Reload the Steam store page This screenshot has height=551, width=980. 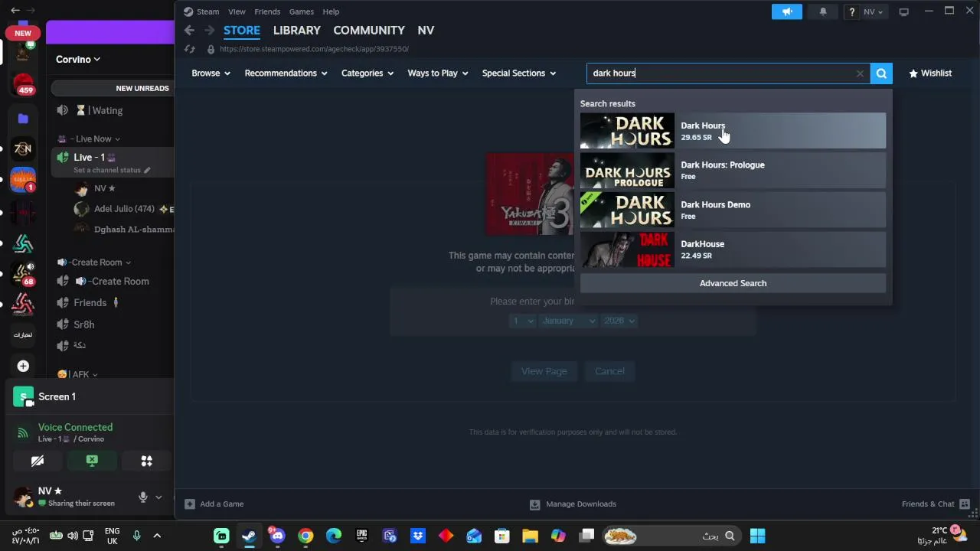(190, 49)
